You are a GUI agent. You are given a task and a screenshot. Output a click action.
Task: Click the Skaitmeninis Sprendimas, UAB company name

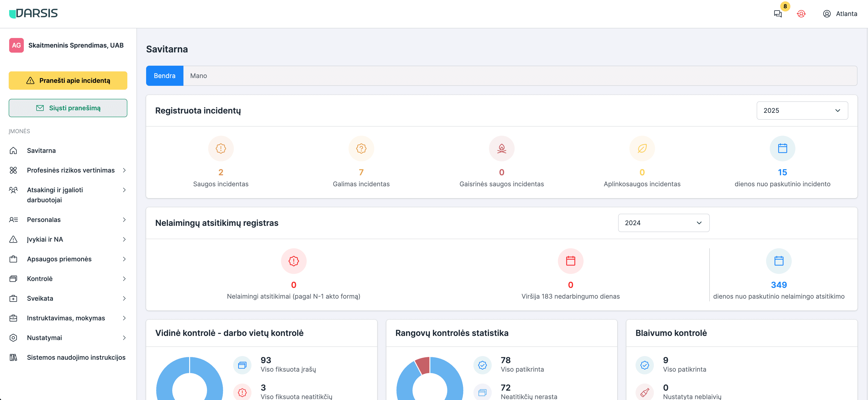(76, 45)
